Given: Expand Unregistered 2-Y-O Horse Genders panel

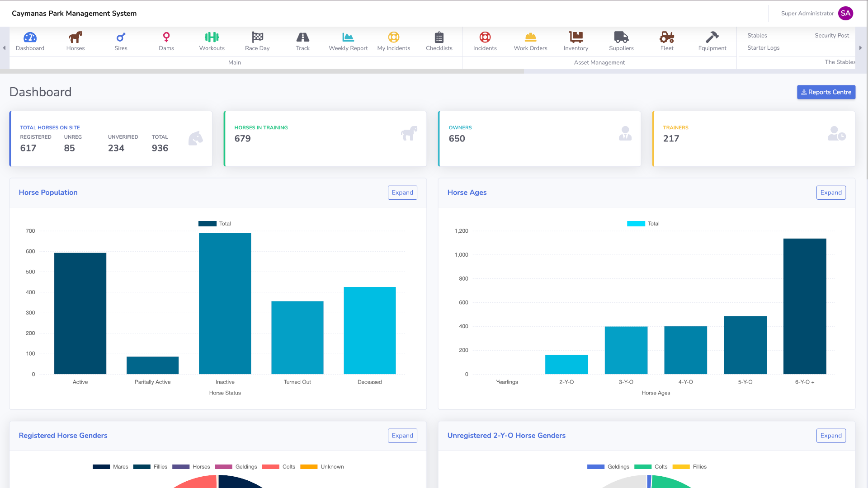Looking at the screenshot, I should click(x=831, y=436).
